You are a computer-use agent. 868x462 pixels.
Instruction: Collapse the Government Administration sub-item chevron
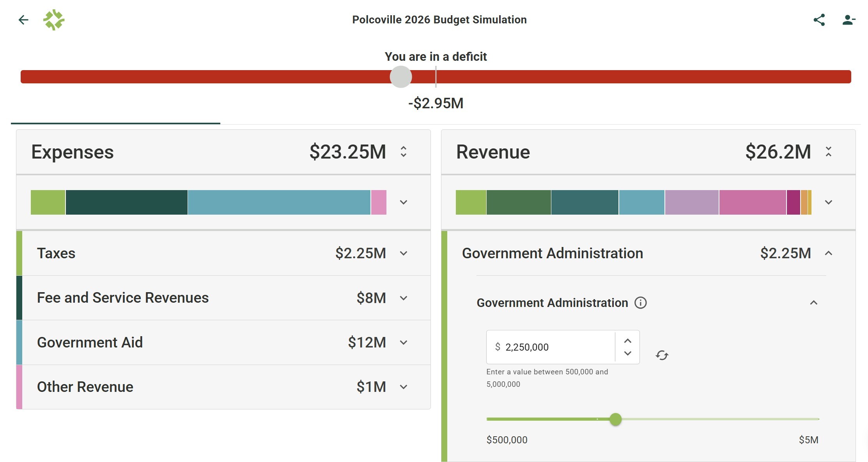pos(814,303)
